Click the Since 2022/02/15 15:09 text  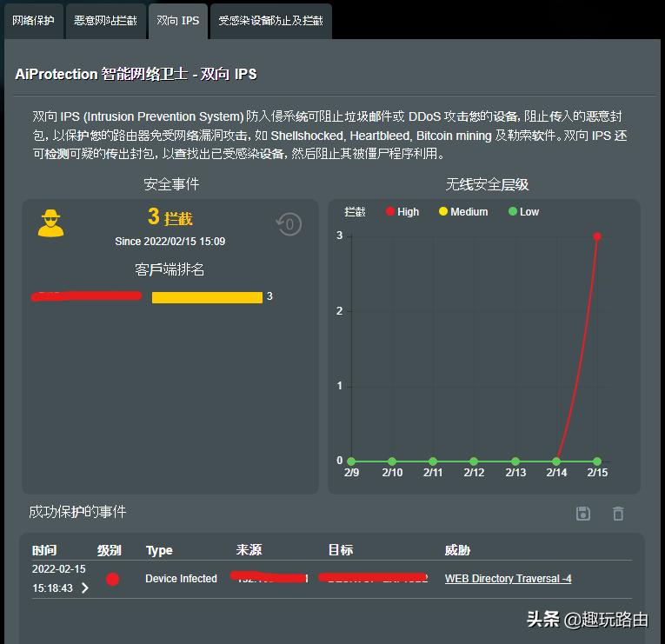pyautogui.click(x=170, y=242)
